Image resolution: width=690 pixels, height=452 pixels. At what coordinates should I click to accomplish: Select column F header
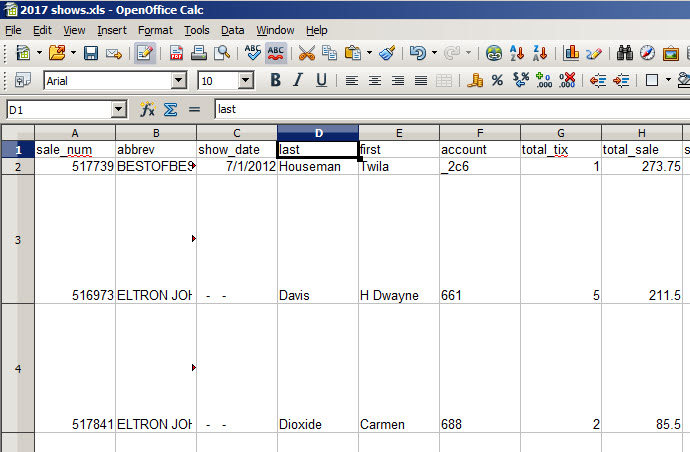pos(480,133)
